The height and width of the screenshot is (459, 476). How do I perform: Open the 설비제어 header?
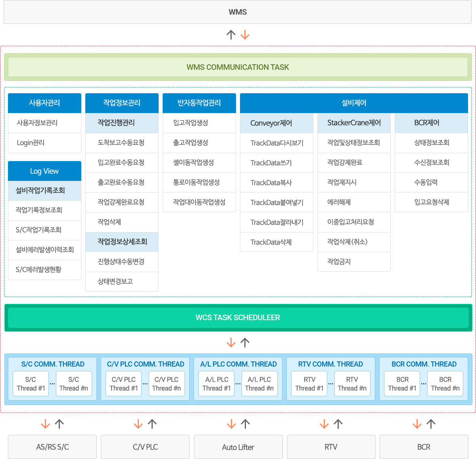pos(354,103)
